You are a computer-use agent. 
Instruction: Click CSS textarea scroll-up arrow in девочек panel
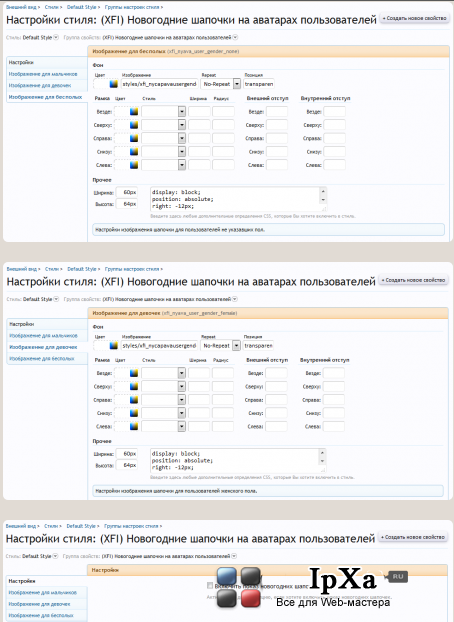[322, 453]
